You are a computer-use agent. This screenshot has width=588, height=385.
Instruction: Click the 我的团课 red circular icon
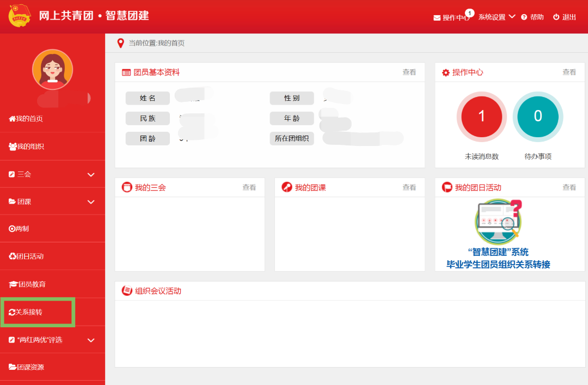coord(286,187)
